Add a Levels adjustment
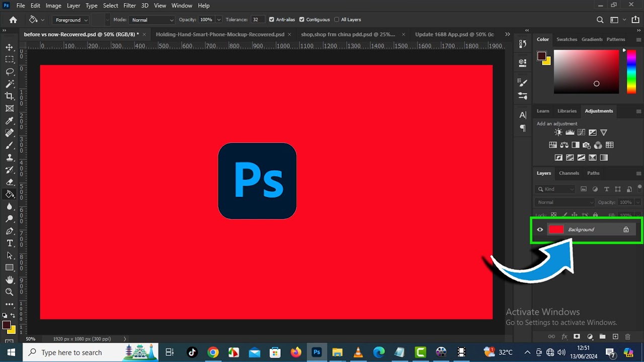 [x=570, y=132]
